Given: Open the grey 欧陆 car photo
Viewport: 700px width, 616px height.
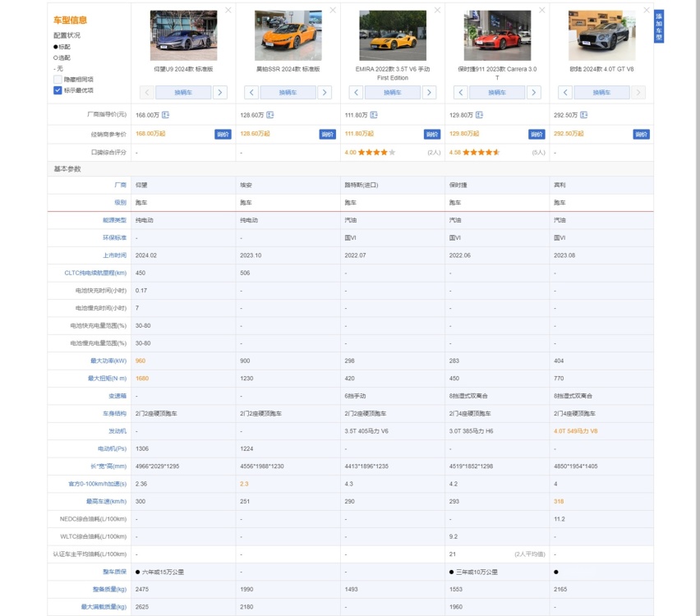Looking at the screenshot, I should pos(601,35).
